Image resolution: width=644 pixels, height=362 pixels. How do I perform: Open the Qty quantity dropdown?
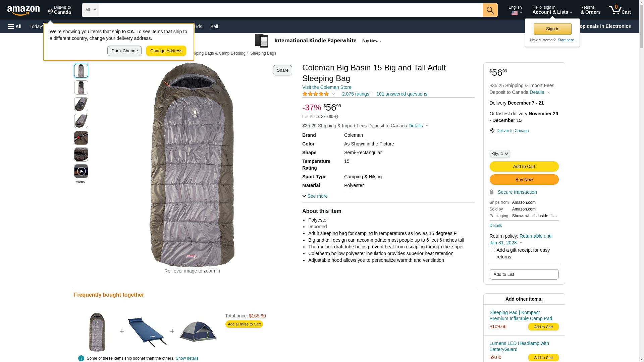500,154
